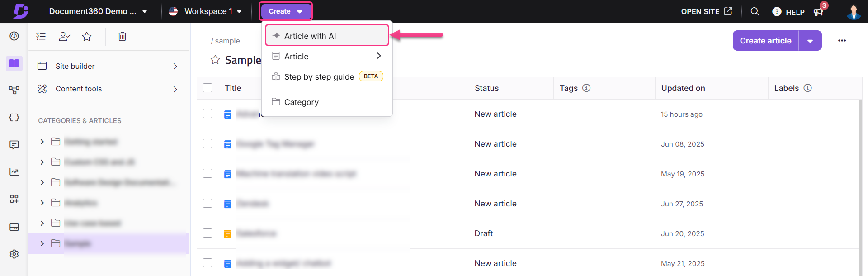Screen dimensions: 868x276
Task: Toggle the Create dropdown button
Action: [x=286, y=11]
